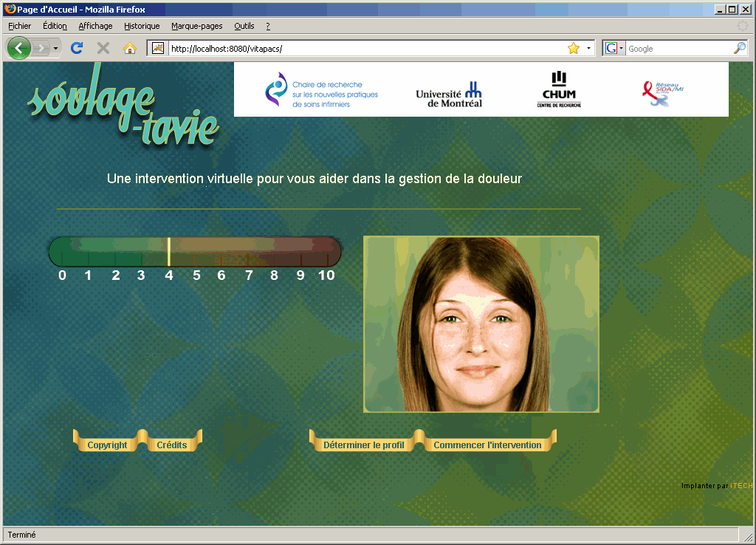Click the Université de Montréal logo
756x545 pixels.
[448, 94]
